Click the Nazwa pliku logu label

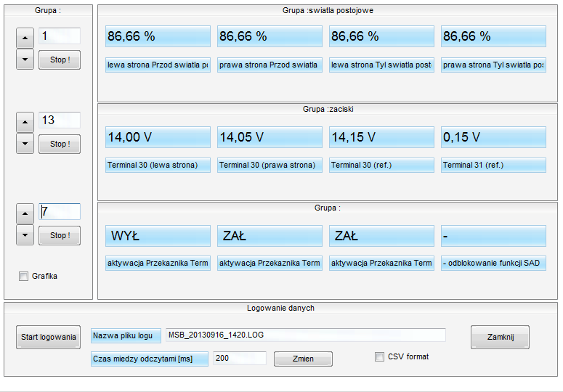pos(126,335)
